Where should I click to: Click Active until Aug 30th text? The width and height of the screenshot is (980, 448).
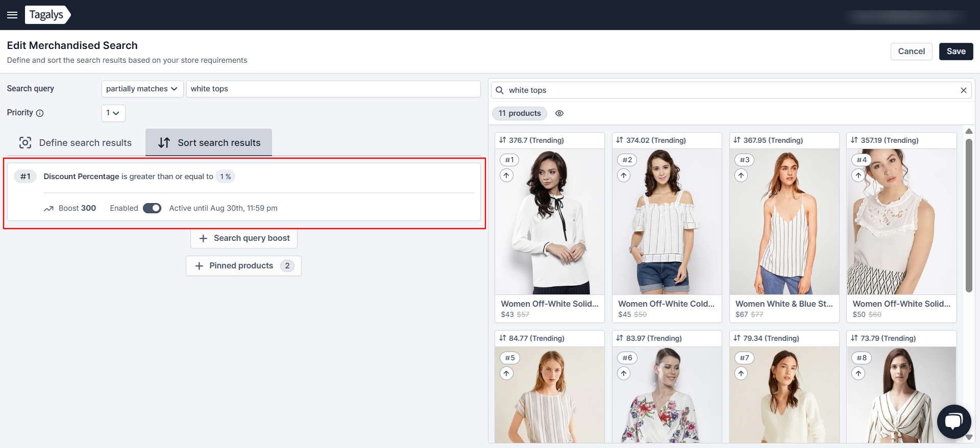coord(224,208)
